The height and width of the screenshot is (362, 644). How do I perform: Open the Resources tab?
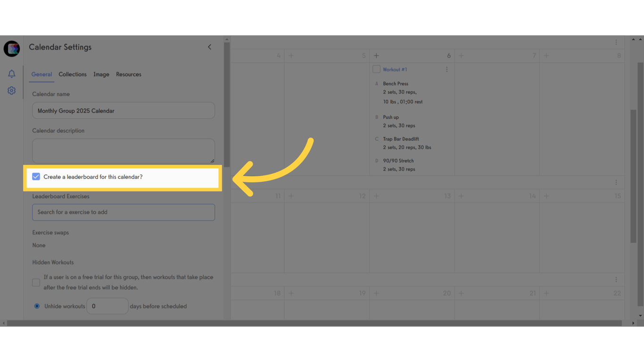pyautogui.click(x=129, y=74)
